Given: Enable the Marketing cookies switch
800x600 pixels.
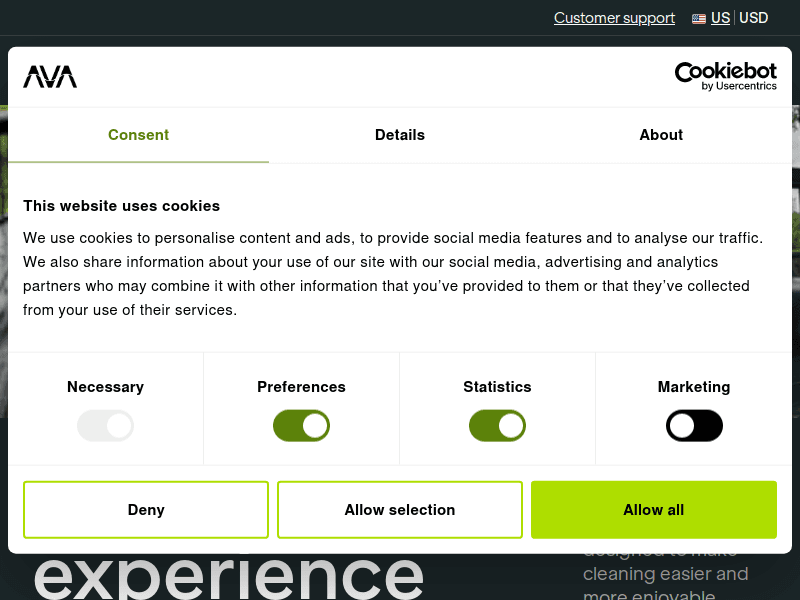Looking at the screenshot, I should click(694, 426).
